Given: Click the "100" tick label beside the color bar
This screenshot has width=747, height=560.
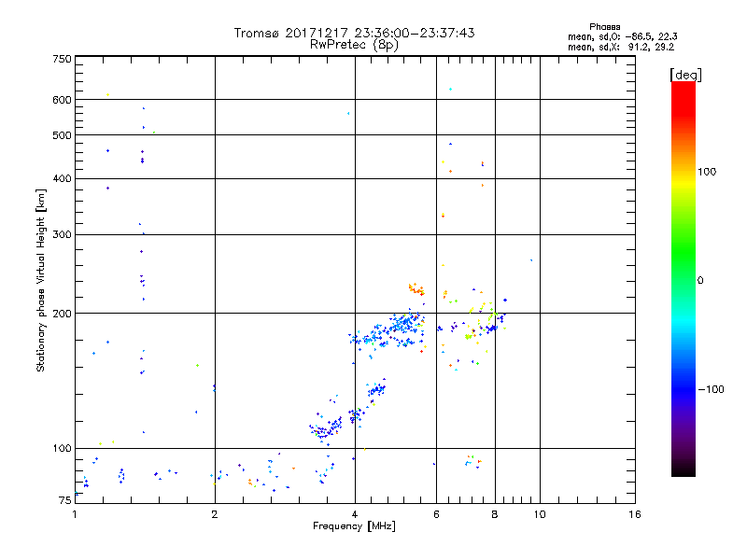Looking at the screenshot, I should point(707,172).
